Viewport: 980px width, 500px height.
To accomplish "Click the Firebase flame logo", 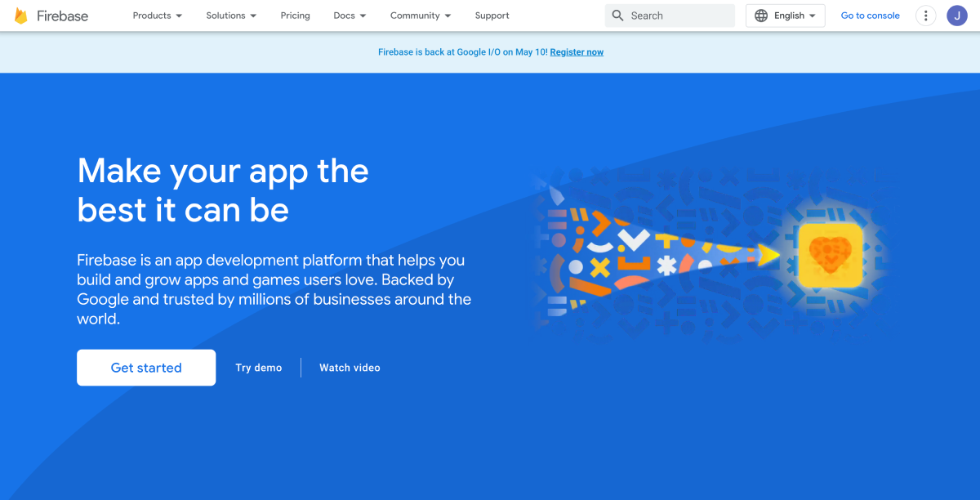I will (20, 15).
